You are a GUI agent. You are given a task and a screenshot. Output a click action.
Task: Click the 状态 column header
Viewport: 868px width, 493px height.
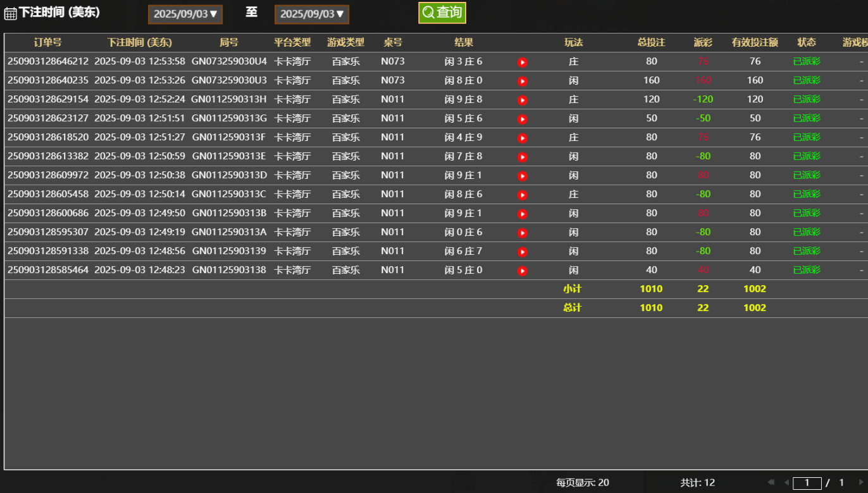[x=807, y=42]
